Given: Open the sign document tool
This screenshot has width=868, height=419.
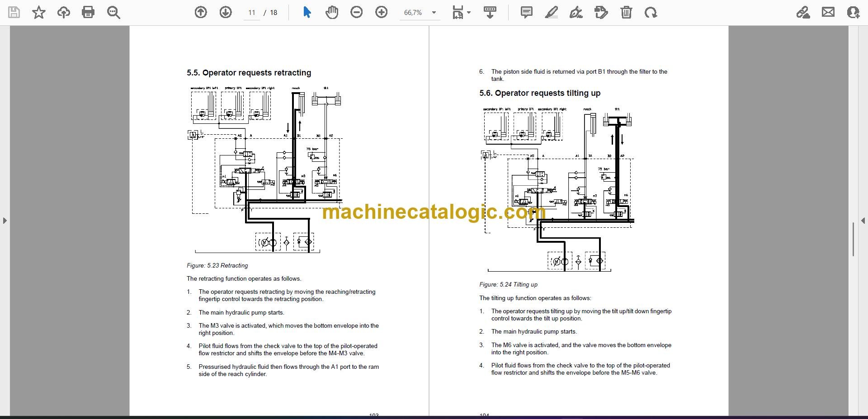Looking at the screenshot, I should tap(576, 13).
